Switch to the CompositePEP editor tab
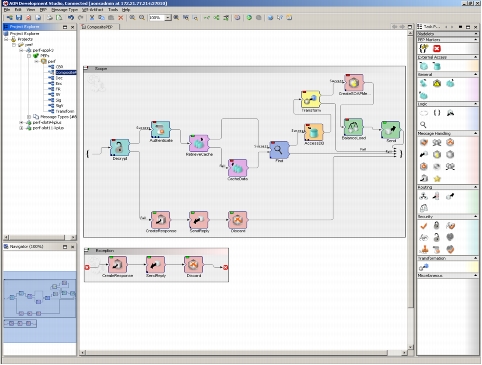The image size is (482, 365). [x=99, y=27]
